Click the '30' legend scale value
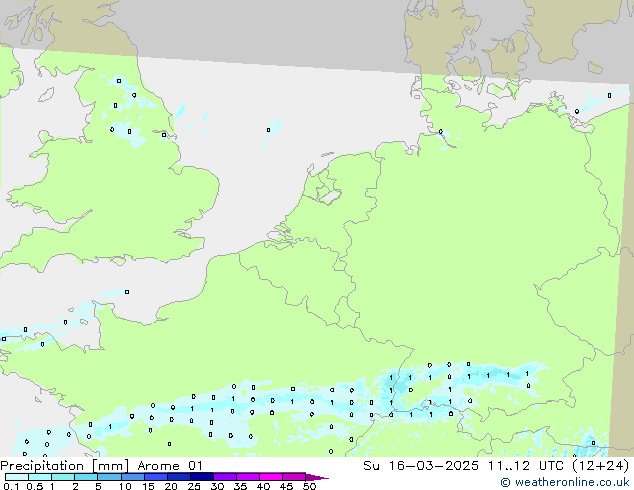 [217, 486]
